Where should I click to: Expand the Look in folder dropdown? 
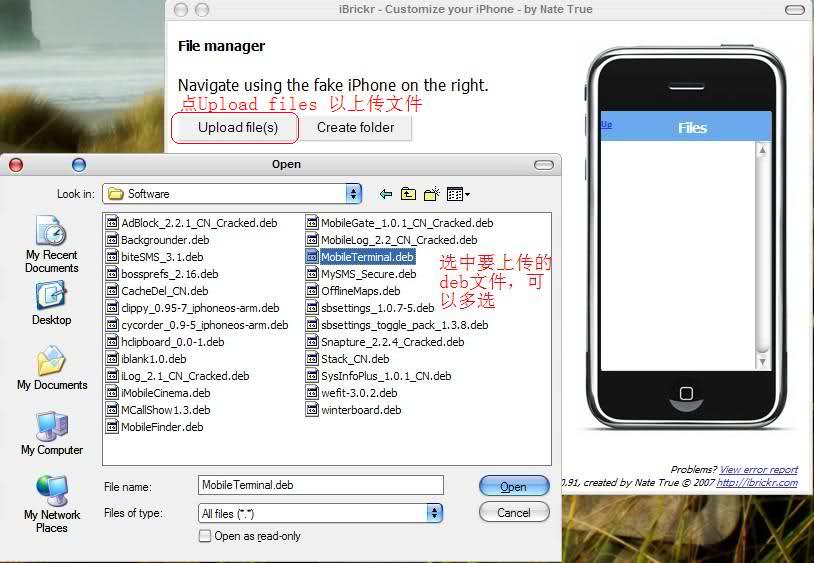click(354, 194)
